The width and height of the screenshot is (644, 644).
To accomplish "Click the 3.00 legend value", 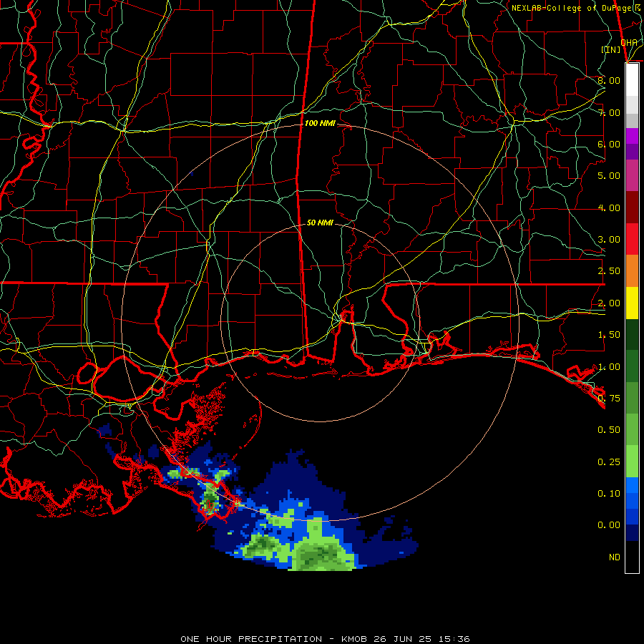I will pos(609,240).
